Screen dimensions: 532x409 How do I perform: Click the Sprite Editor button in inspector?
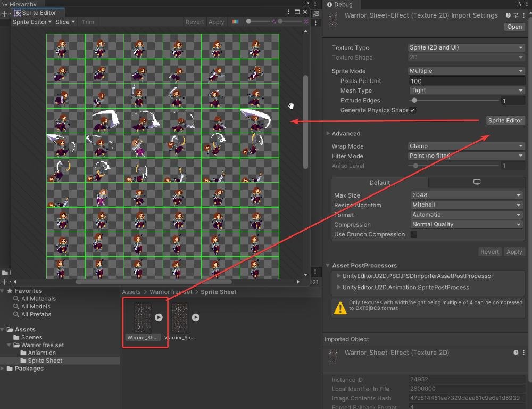coord(505,120)
